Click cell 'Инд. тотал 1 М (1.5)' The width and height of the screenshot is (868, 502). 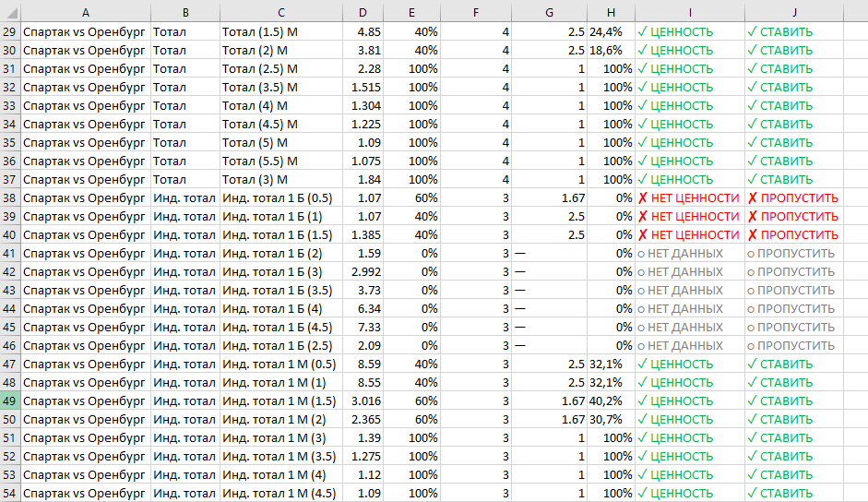[279, 400]
